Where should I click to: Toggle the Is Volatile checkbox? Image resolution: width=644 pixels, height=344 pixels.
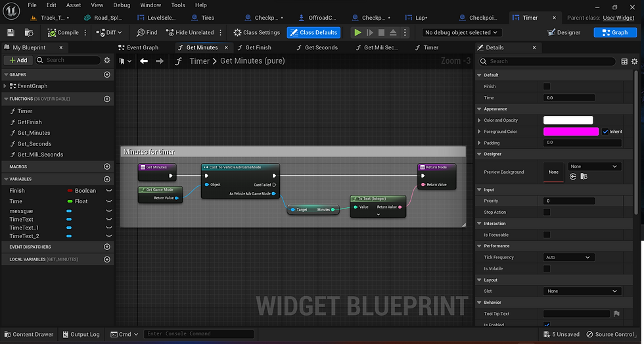pyautogui.click(x=547, y=268)
